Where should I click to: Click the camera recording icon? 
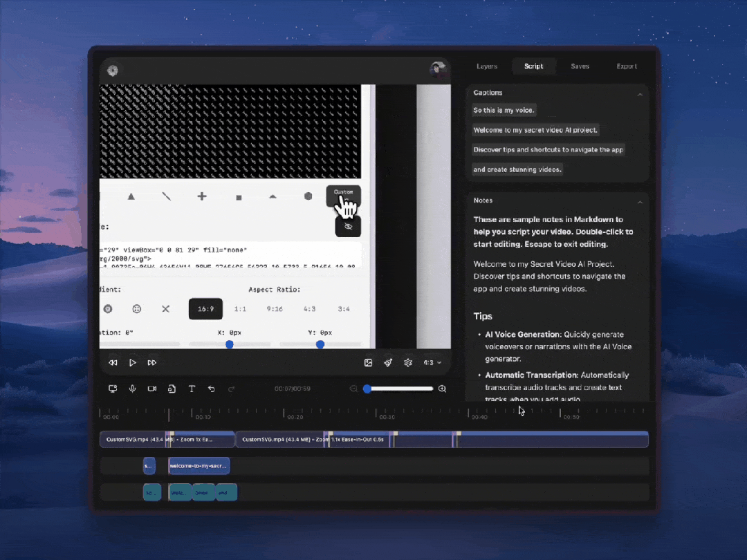151,389
